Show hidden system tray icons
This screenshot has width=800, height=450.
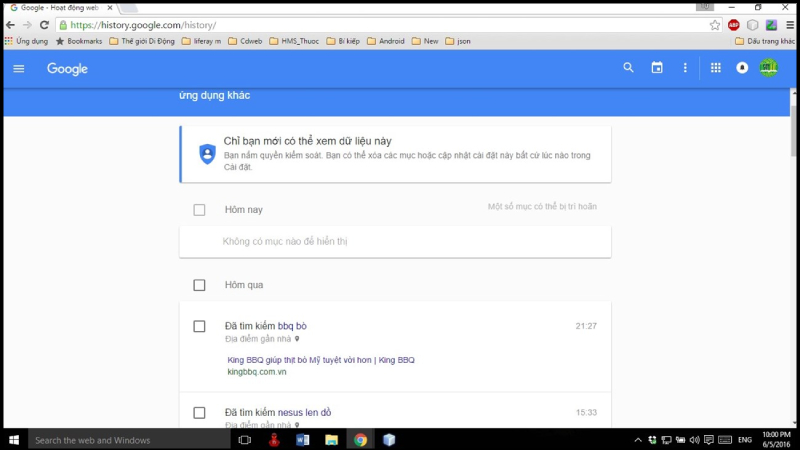(638, 440)
